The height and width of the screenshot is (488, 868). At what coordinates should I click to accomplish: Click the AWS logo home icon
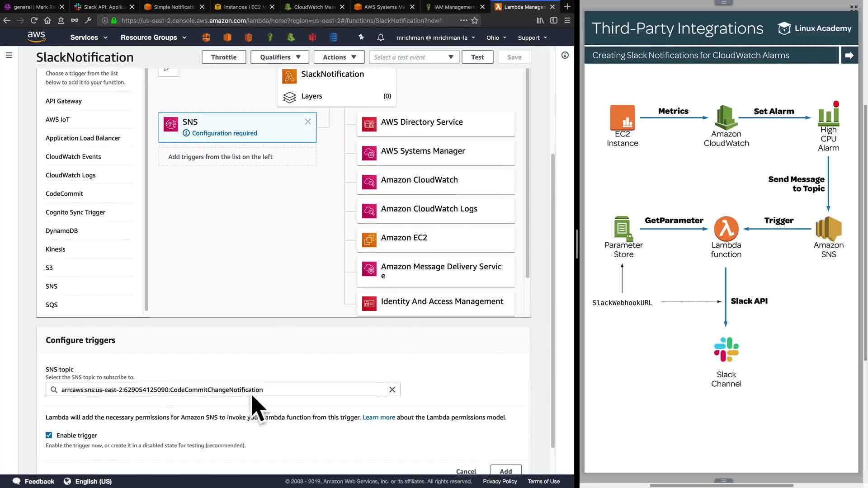coord(36,37)
